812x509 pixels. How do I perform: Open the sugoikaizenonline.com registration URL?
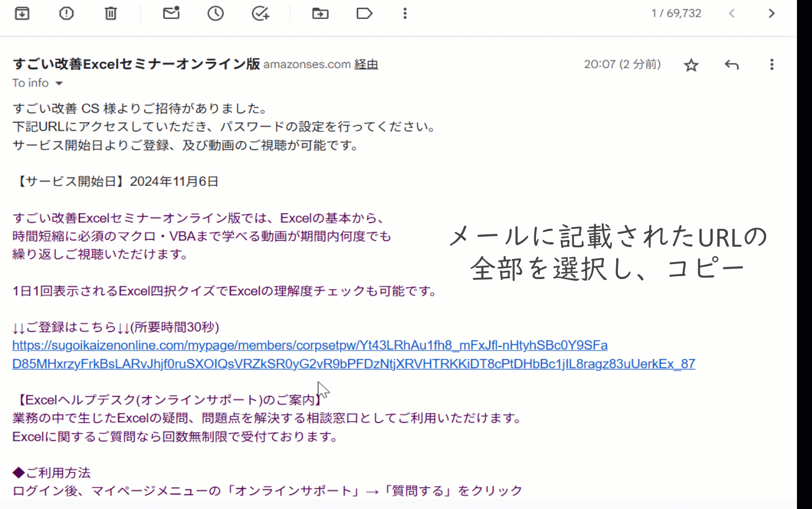310,345
